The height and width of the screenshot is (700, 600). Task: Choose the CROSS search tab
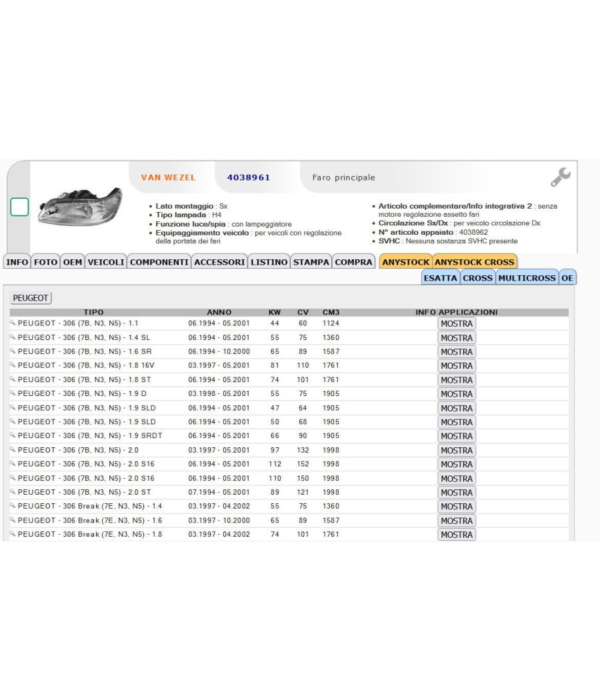pos(478,278)
